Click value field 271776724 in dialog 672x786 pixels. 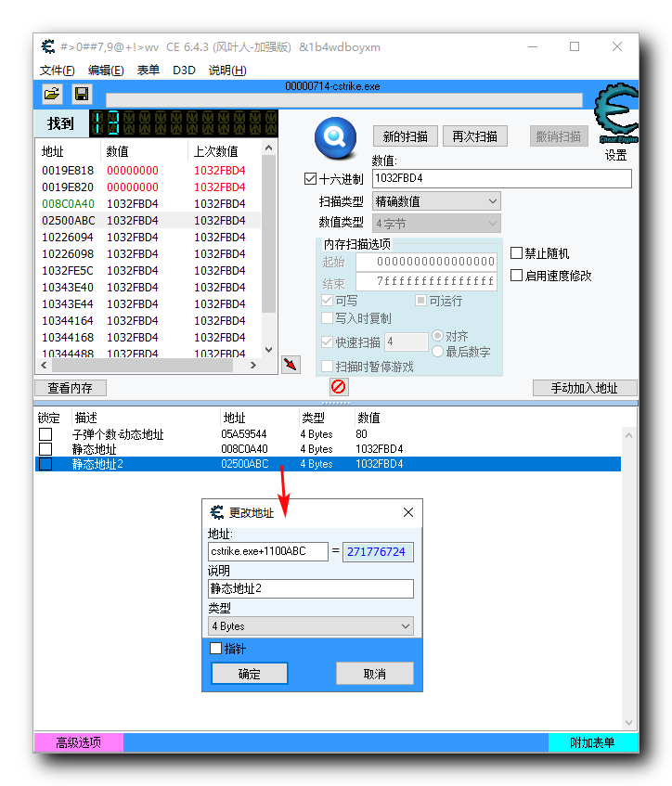[x=378, y=552]
